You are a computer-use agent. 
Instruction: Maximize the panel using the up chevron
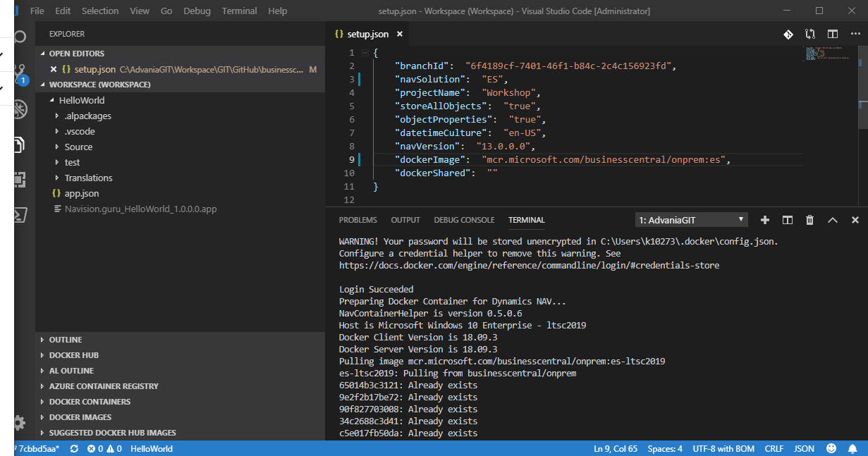click(x=833, y=220)
